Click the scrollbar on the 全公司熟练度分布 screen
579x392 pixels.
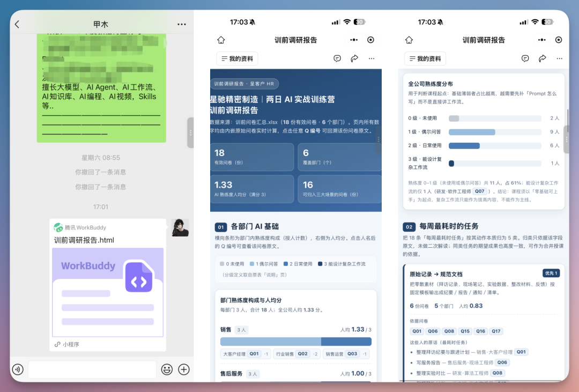point(567,122)
